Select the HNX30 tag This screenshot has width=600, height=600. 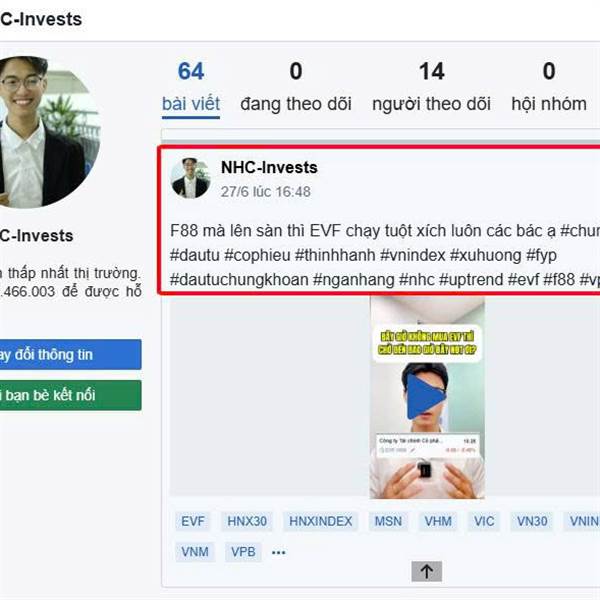coord(247,521)
